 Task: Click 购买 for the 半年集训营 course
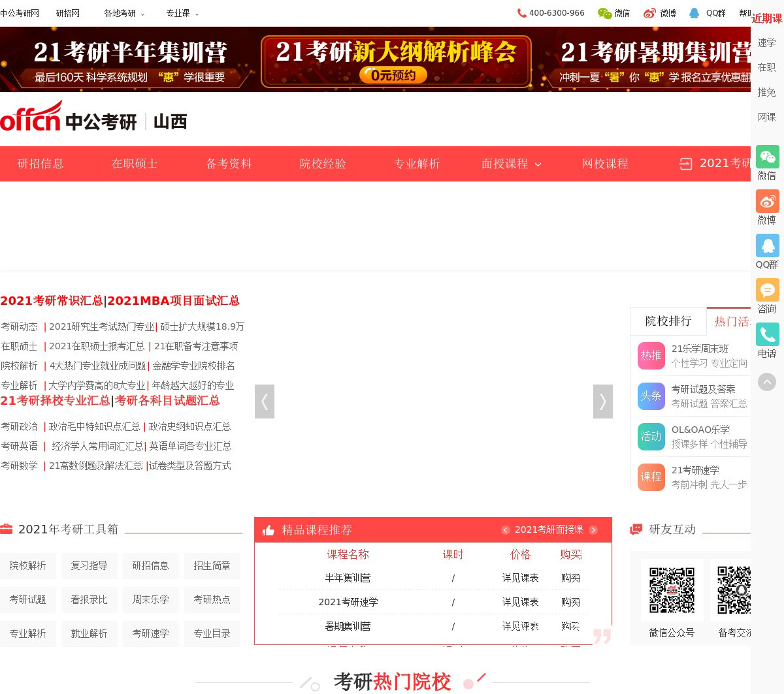(x=570, y=578)
